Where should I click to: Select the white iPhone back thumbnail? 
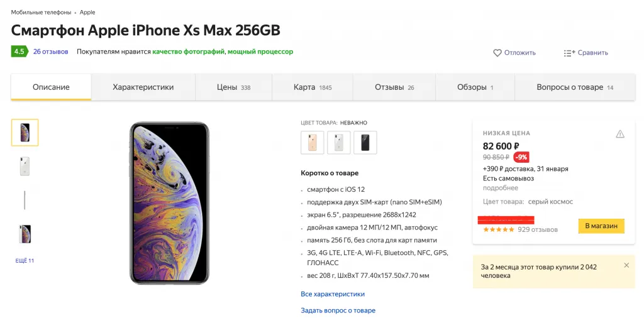25,167
